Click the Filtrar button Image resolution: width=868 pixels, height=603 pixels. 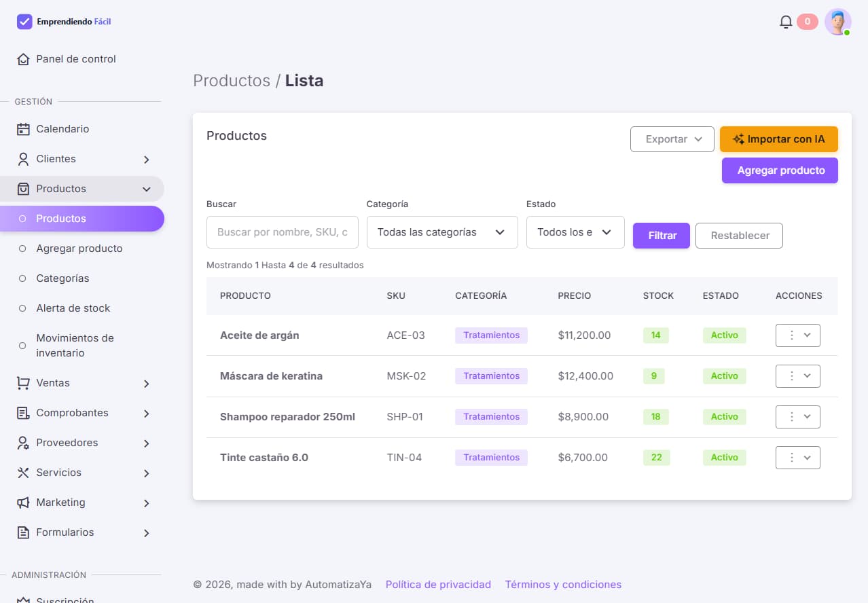point(662,236)
